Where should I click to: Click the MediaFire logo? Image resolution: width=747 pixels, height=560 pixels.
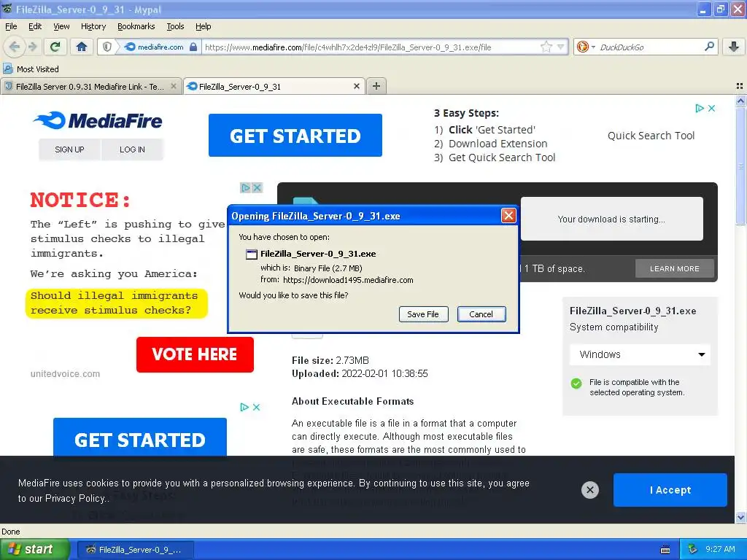click(98, 120)
